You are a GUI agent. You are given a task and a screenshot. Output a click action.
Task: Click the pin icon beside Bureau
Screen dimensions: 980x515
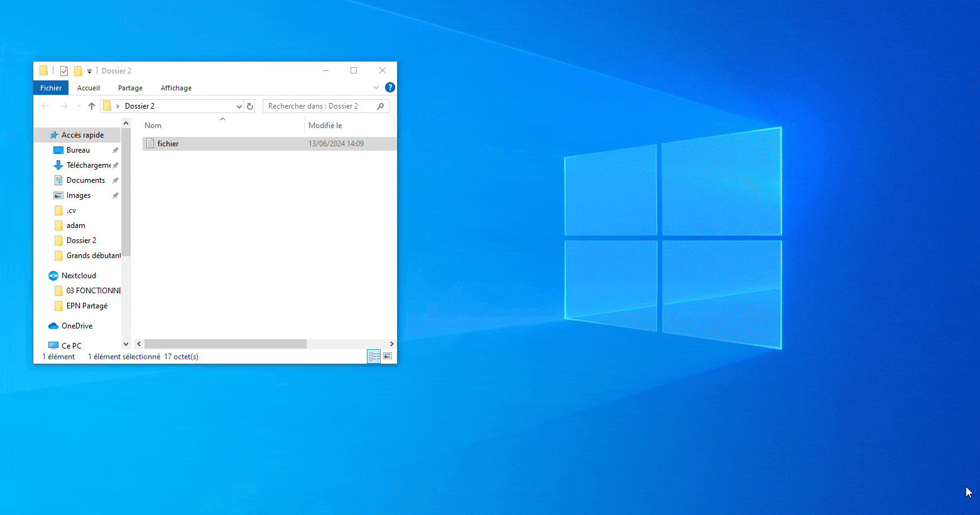[115, 150]
